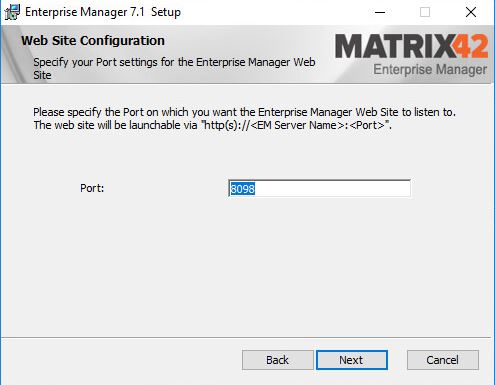Click the 'Web Site Configuration' heading
Viewport: 495px width, 385px height.
[x=93, y=41]
